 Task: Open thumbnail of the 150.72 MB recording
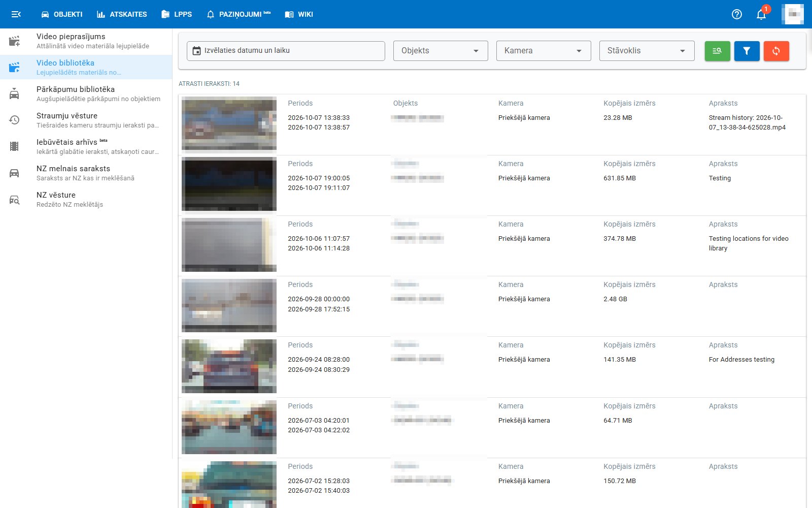pos(229,484)
